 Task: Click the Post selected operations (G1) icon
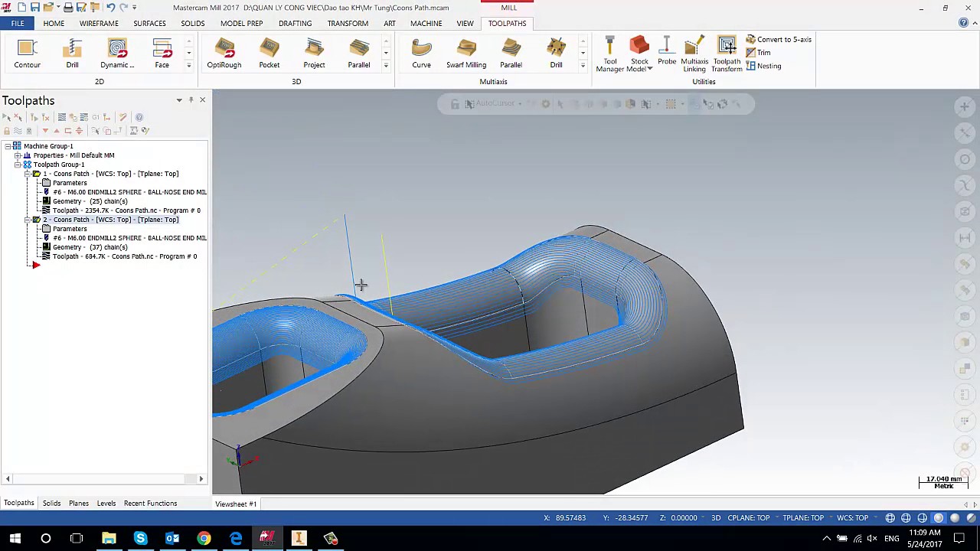(x=96, y=117)
